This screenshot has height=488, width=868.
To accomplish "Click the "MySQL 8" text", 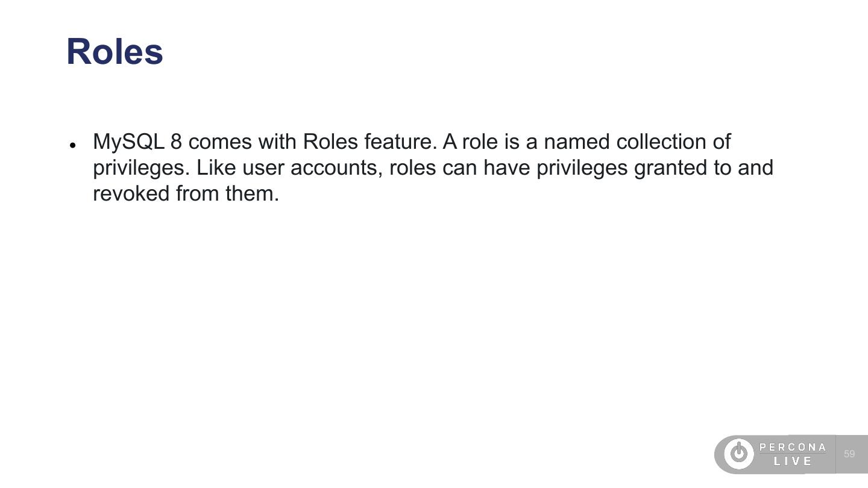I will 137,142.
